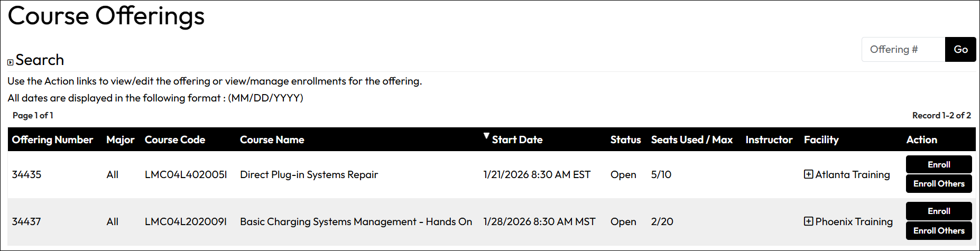The height and width of the screenshot is (251, 980).
Task: Expand the Phoenix Training facility plus icon
Action: click(808, 221)
